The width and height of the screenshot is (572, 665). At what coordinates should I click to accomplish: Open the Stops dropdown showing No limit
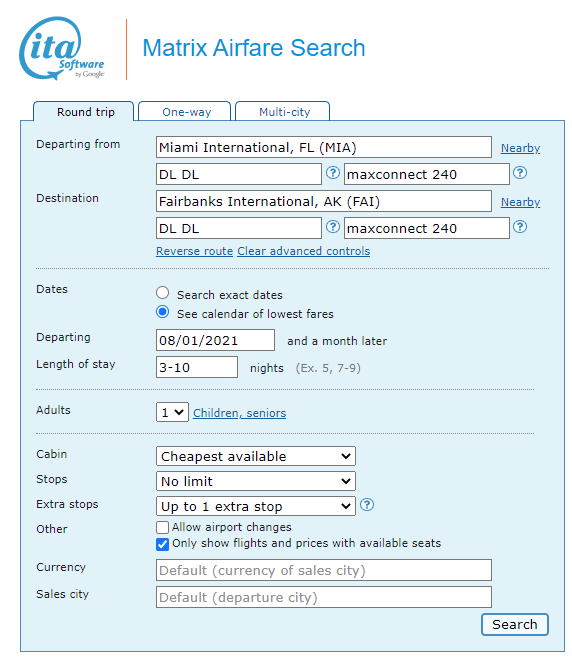coord(256,481)
